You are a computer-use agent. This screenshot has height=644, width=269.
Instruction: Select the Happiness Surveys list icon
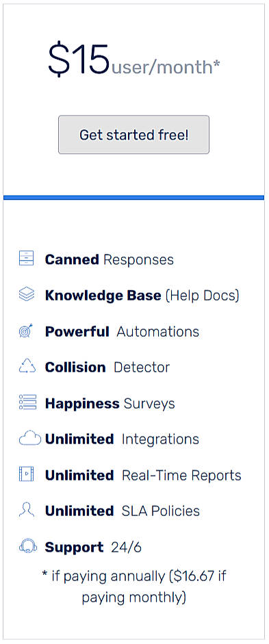pos(27,402)
